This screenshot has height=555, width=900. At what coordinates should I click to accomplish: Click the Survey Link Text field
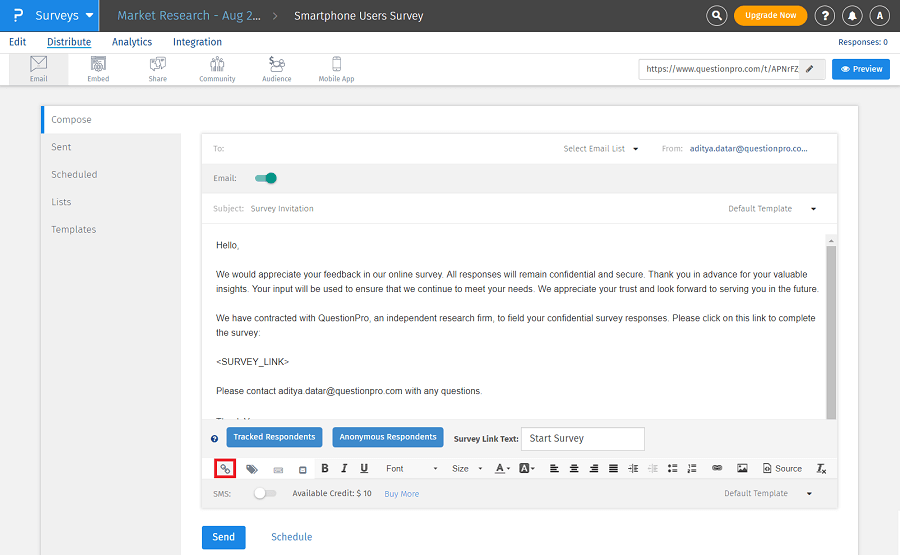582,438
